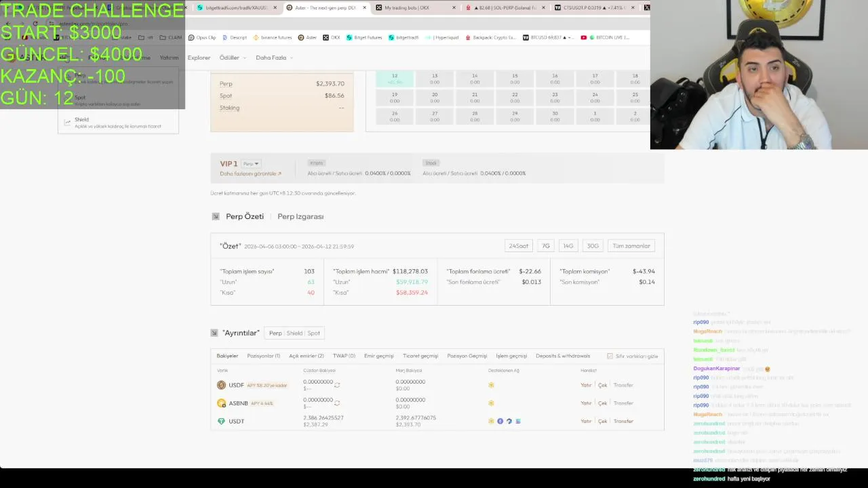Open the BITCOIN LIVE YouTube bookmark
868x488 pixels.
click(606, 37)
